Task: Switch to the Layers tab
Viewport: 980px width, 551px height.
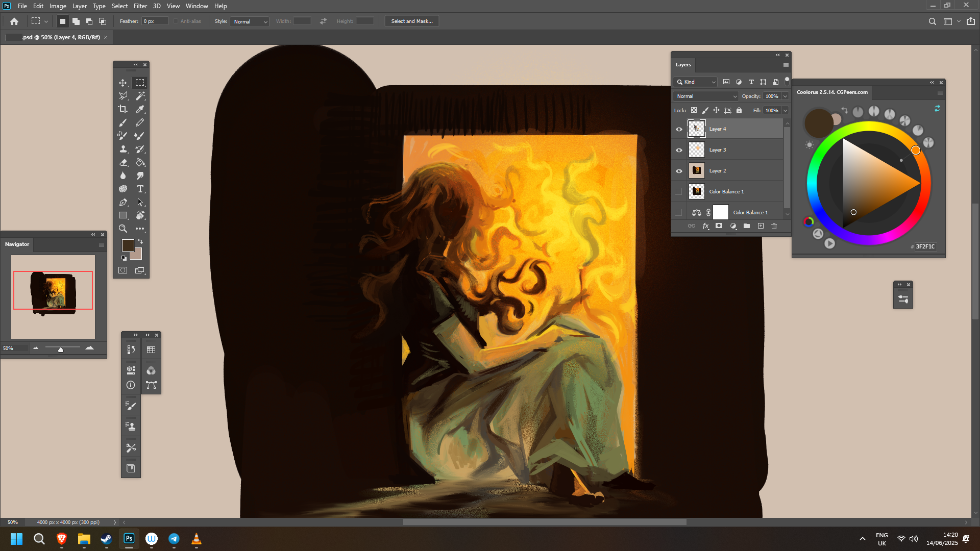Action: pos(683,65)
